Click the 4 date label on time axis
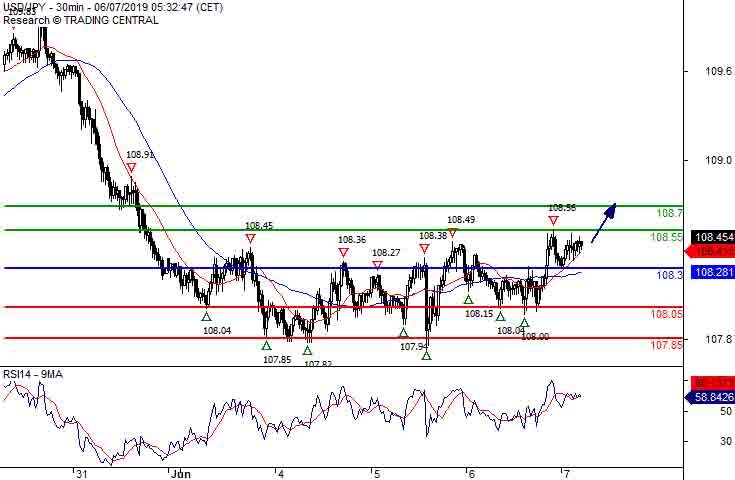The width and height of the screenshot is (735, 480). pos(280,474)
